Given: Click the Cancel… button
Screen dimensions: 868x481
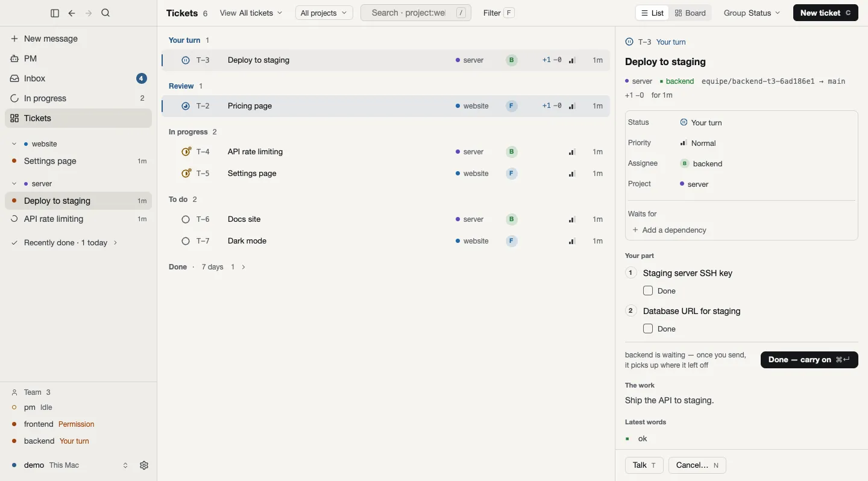Looking at the screenshot, I should pyautogui.click(x=697, y=465).
